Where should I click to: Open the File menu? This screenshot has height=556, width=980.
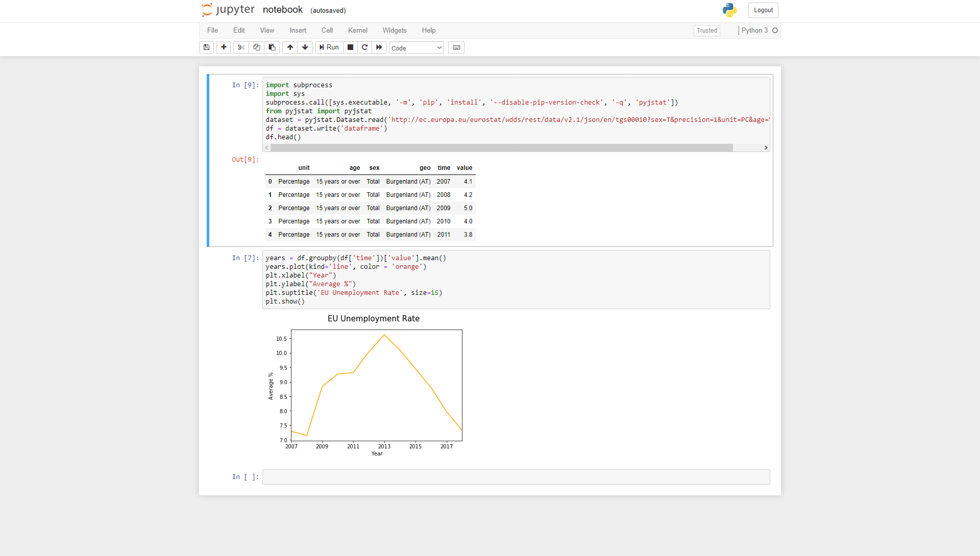pos(212,31)
